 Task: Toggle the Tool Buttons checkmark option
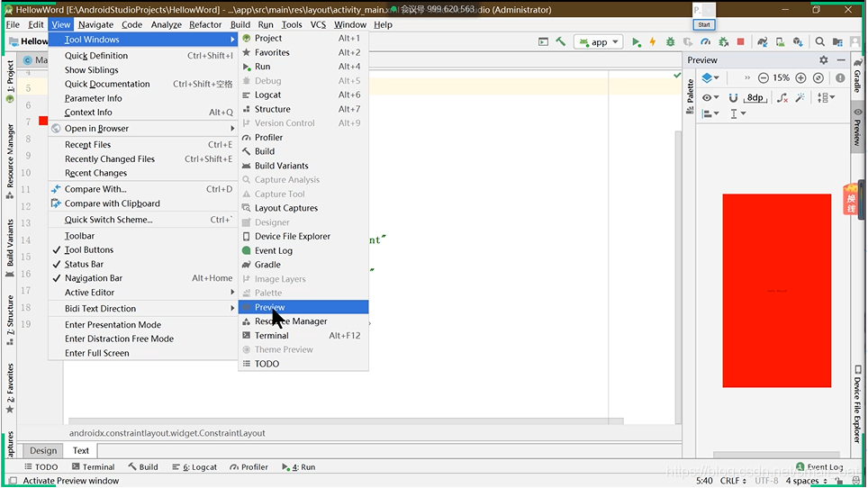tap(88, 249)
